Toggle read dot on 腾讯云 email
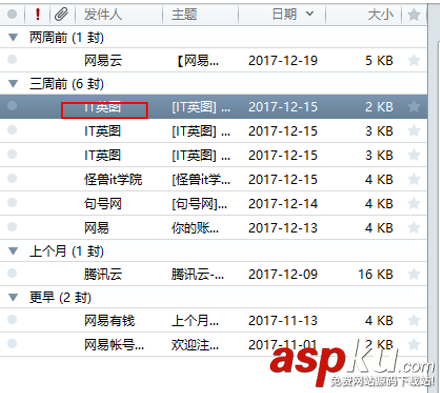The height and width of the screenshot is (393, 440). click(12, 273)
